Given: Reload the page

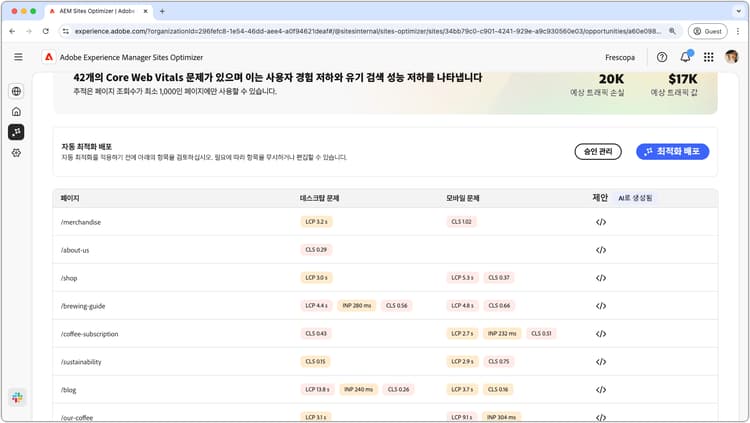Looking at the screenshot, I should click(x=45, y=31).
